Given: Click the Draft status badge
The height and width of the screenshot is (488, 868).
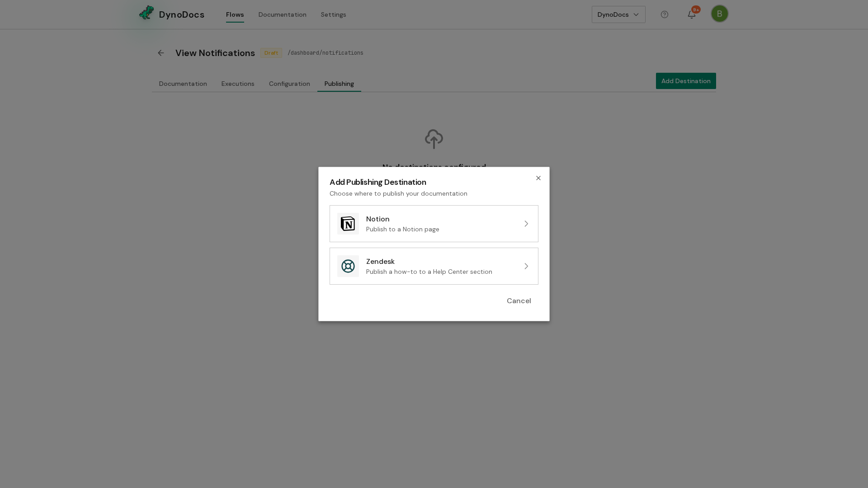Looking at the screenshot, I should coord(271,53).
